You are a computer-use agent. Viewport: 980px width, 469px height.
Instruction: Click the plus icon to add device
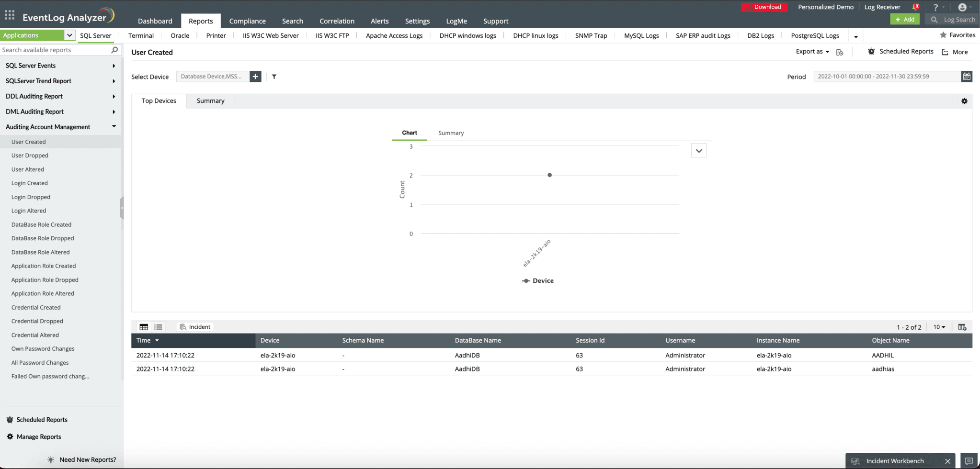point(255,77)
